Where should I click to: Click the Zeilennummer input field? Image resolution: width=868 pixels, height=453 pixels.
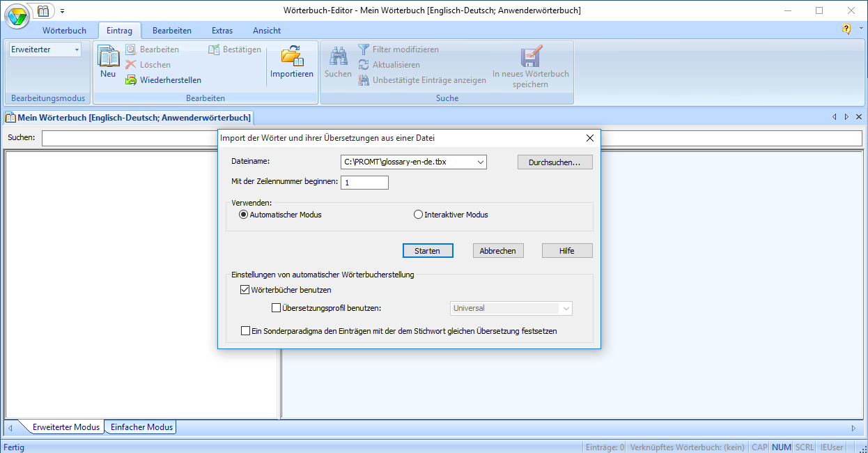pos(364,183)
